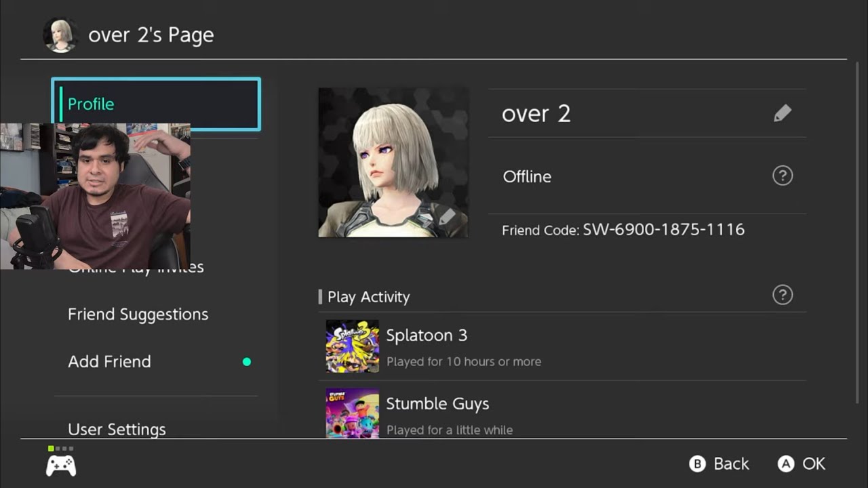This screenshot has width=868, height=488.
Task: Click the 'Stumble Guys' title text
Action: click(x=437, y=404)
